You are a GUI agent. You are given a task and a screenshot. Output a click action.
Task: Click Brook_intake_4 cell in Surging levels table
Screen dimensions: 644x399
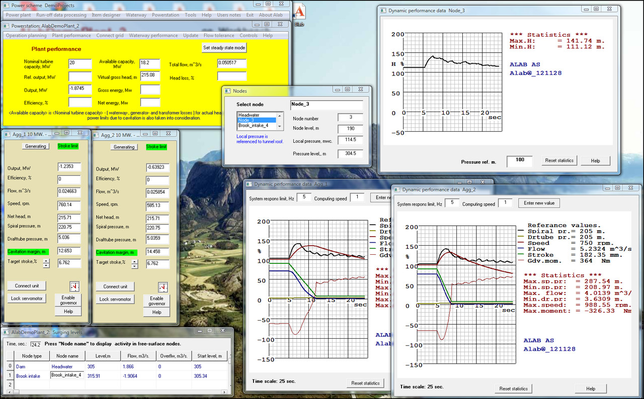(x=67, y=375)
